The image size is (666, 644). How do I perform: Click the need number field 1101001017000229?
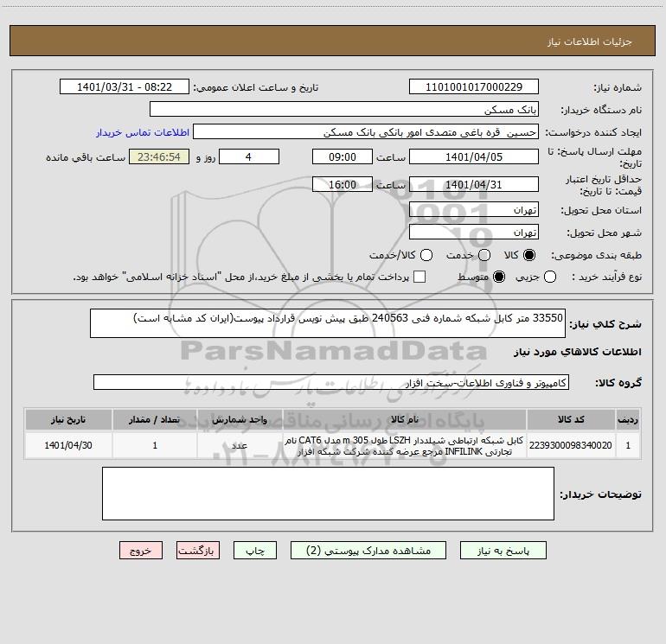[x=474, y=87]
